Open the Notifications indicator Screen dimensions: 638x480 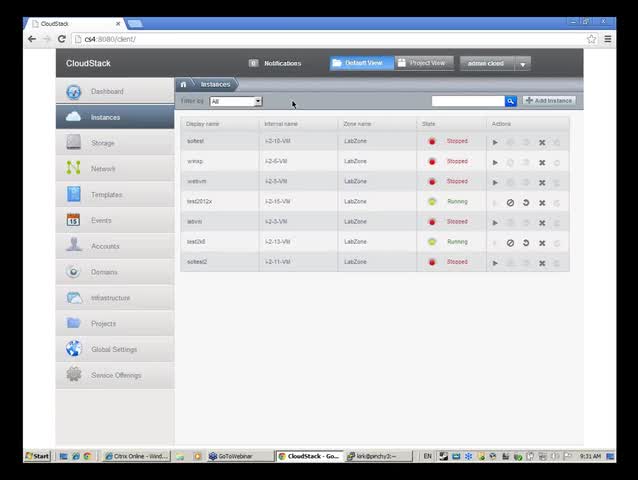(x=275, y=63)
